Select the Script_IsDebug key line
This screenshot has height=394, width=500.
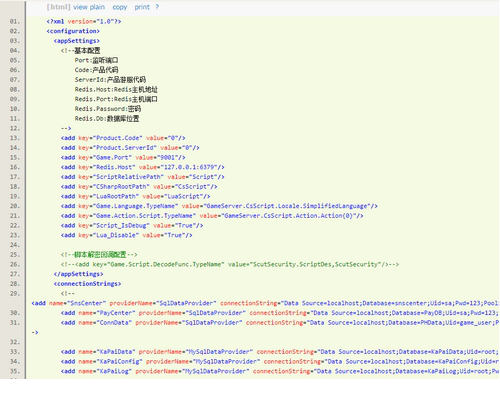pyautogui.click(x=132, y=225)
